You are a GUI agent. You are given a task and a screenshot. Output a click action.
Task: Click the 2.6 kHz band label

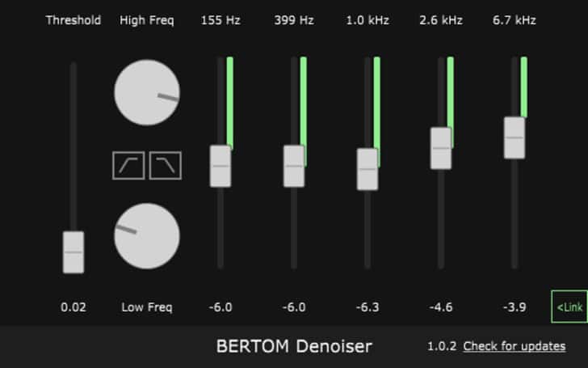point(441,20)
